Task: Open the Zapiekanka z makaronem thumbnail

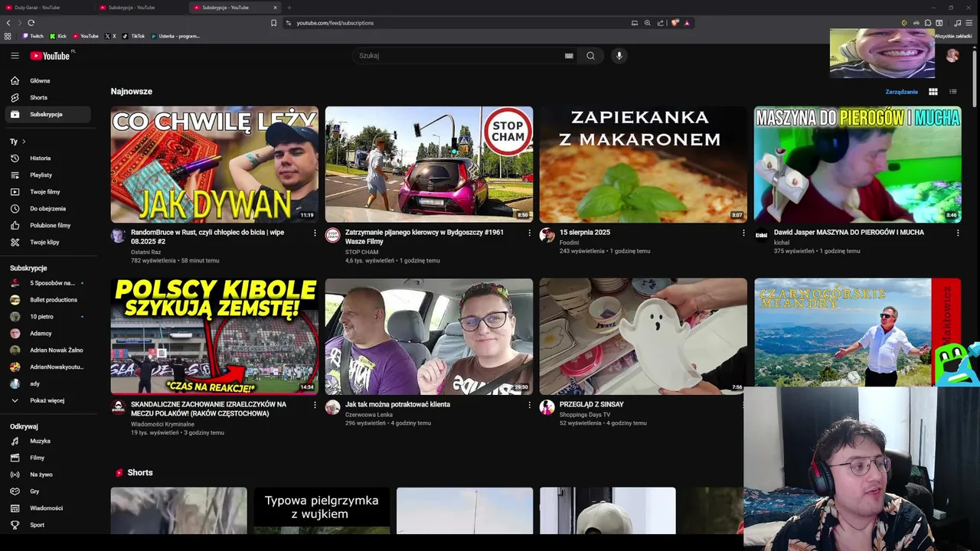Action: [643, 165]
